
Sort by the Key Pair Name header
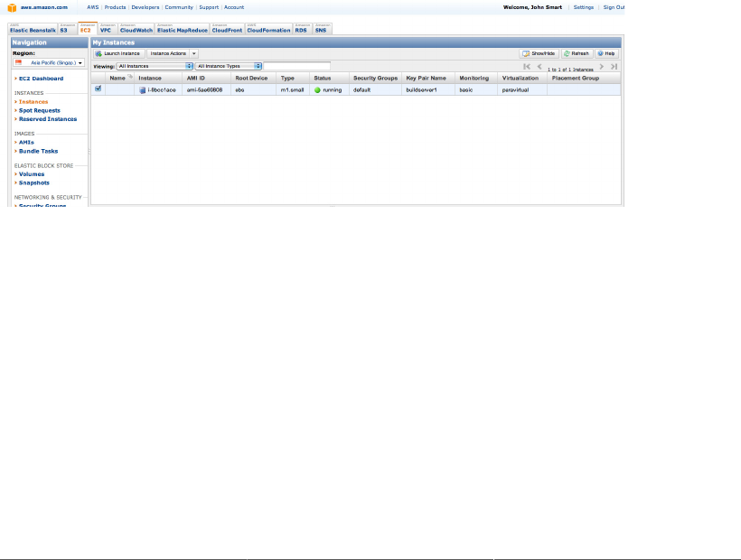[x=427, y=79]
